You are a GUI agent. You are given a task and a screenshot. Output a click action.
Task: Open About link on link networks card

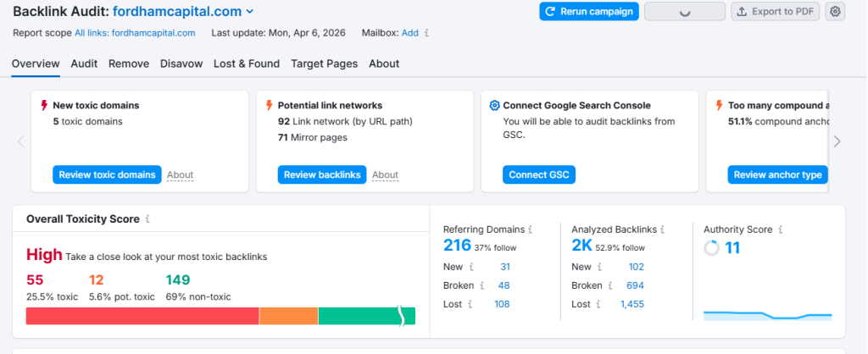[386, 174]
